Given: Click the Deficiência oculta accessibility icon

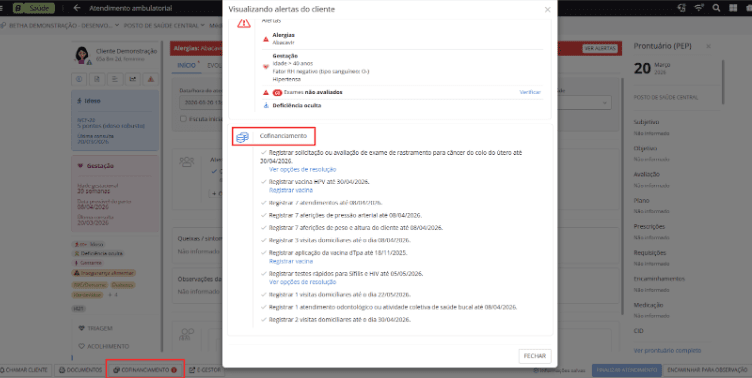Looking at the screenshot, I should pyautogui.click(x=265, y=105).
